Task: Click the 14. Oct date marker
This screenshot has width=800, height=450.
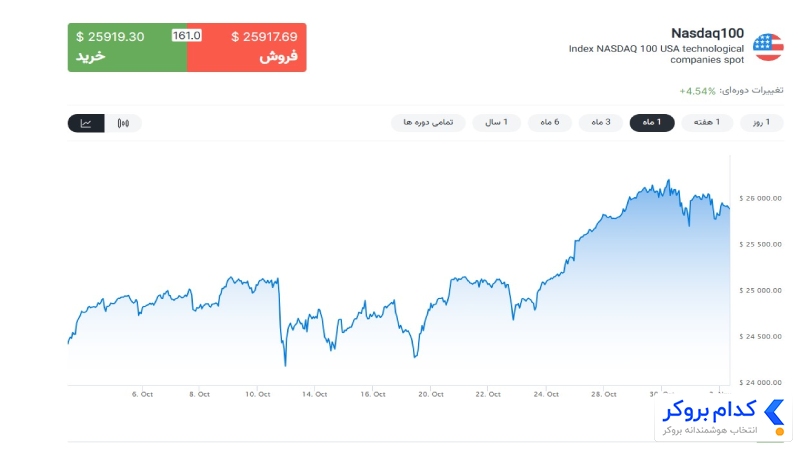Action: (x=314, y=394)
